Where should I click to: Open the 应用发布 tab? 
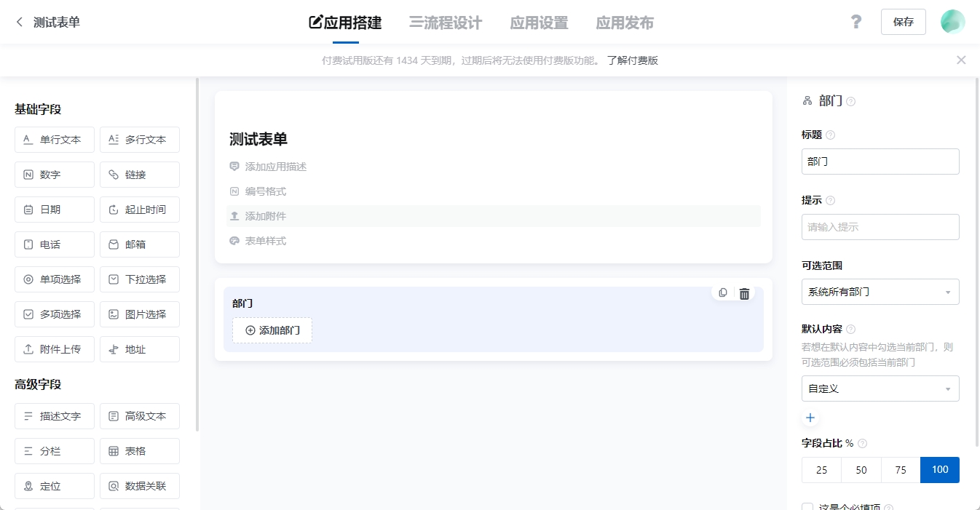click(x=625, y=23)
